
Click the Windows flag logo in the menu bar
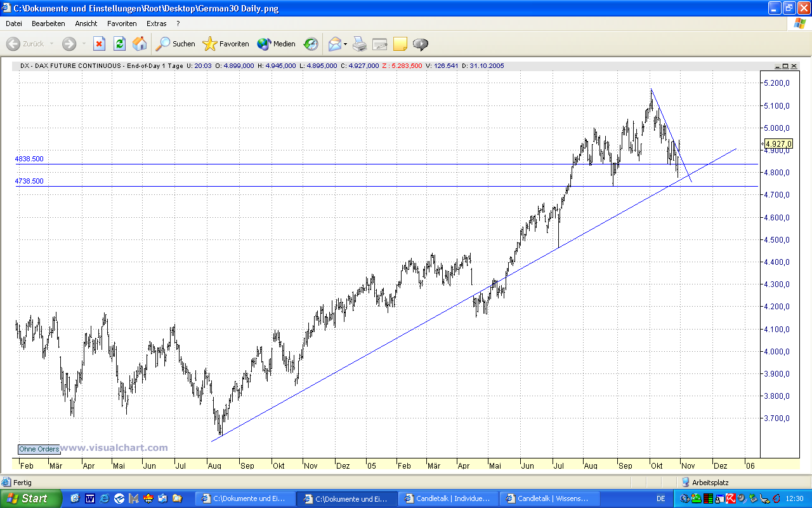[799, 23]
